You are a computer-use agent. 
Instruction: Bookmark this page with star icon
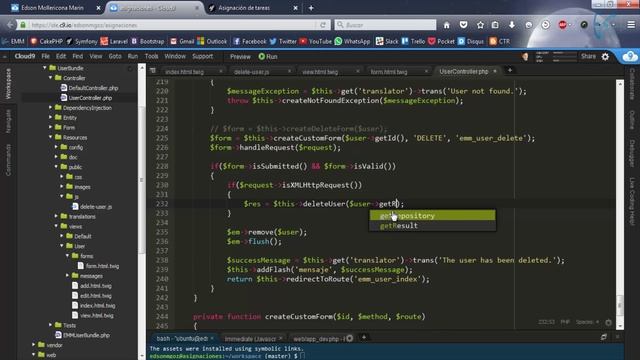[480, 25]
